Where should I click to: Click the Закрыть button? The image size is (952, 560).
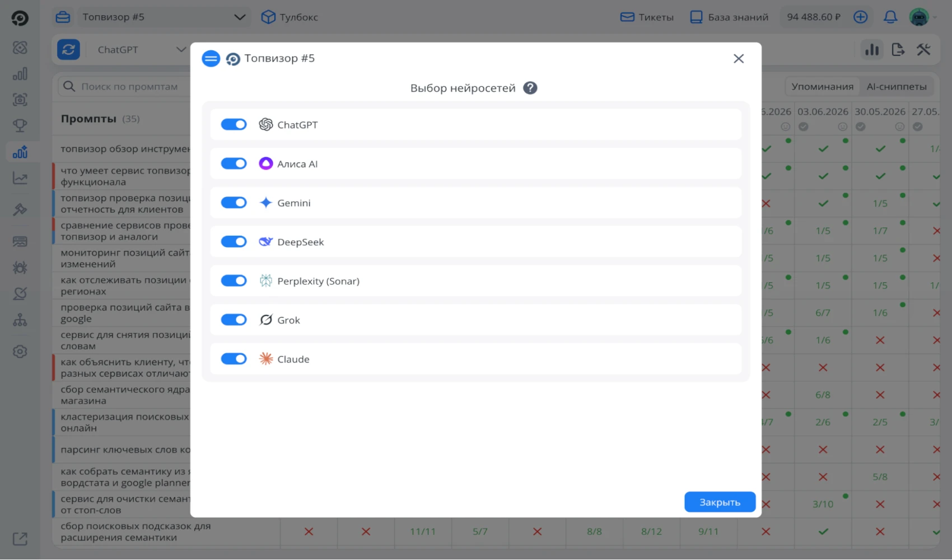(720, 502)
